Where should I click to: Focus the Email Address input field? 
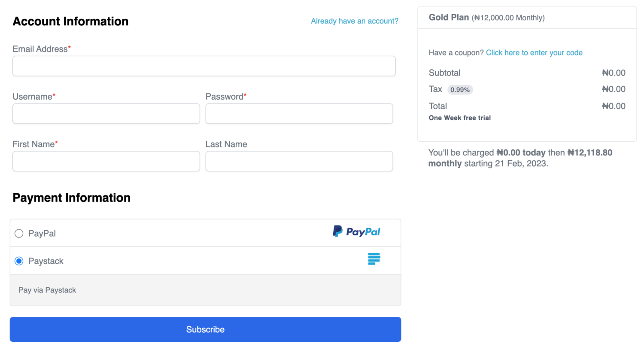click(x=204, y=66)
